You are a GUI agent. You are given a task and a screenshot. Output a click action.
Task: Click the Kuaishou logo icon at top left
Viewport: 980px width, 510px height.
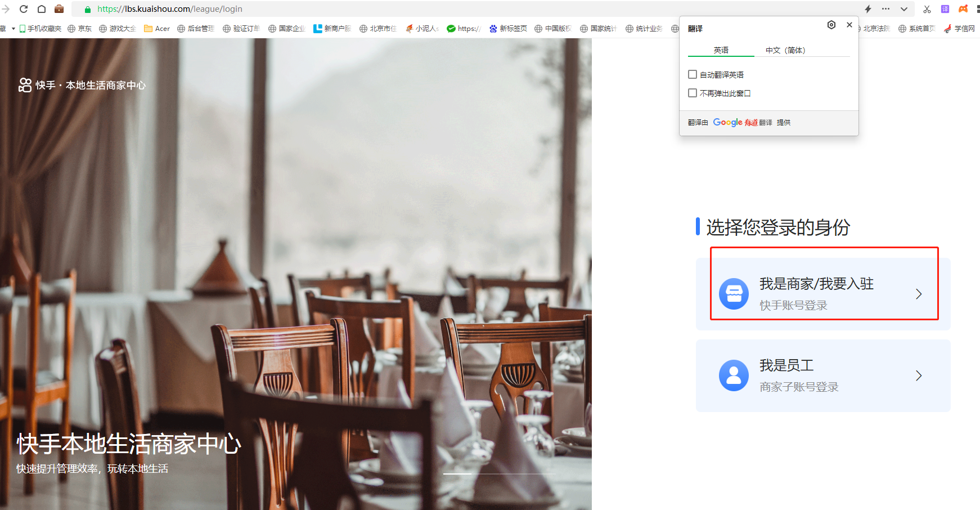coord(25,85)
